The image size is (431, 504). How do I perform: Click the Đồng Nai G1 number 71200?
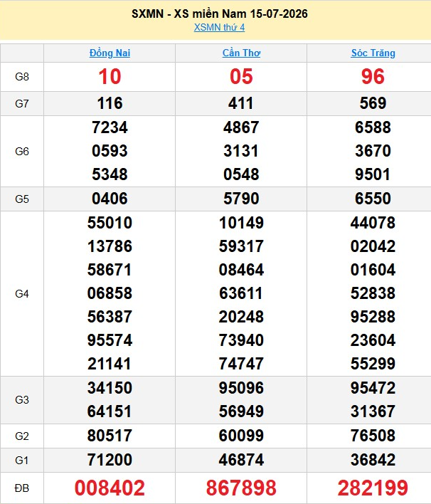pos(110,460)
